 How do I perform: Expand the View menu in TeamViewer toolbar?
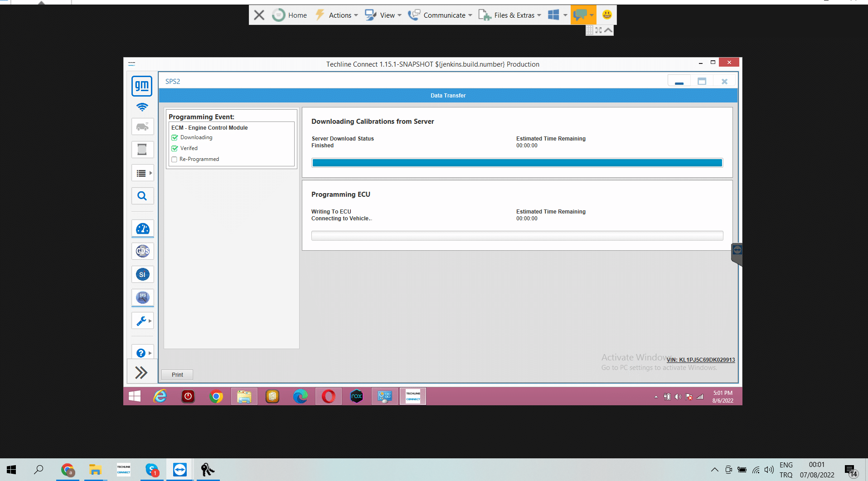coord(383,15)
